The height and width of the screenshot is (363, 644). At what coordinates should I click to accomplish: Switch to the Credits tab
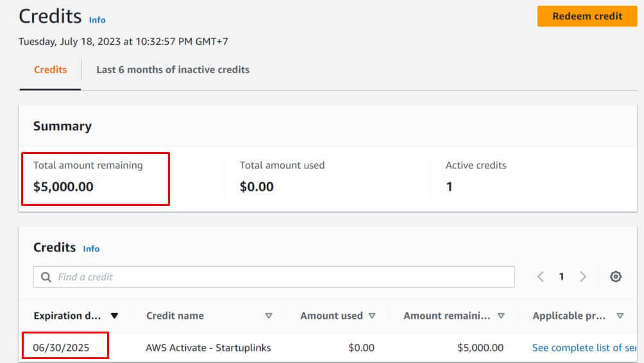pyautogui.click(x=50, y=70)
